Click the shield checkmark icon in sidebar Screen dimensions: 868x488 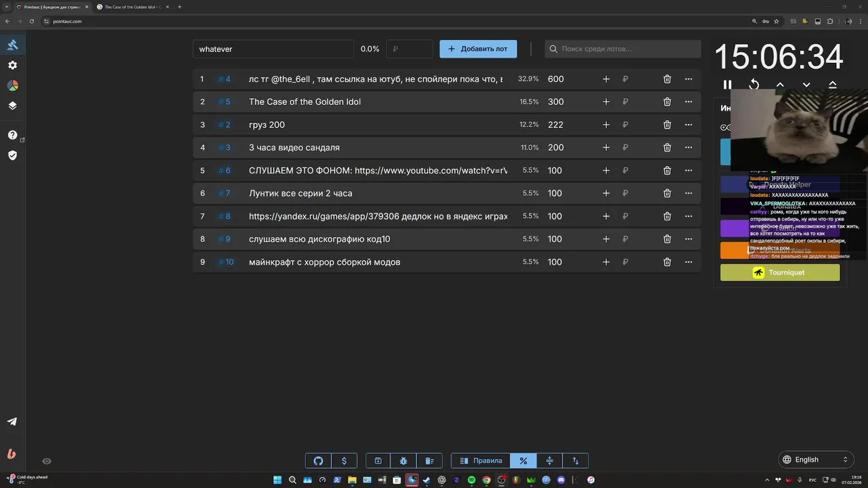[x=12, y=155]
